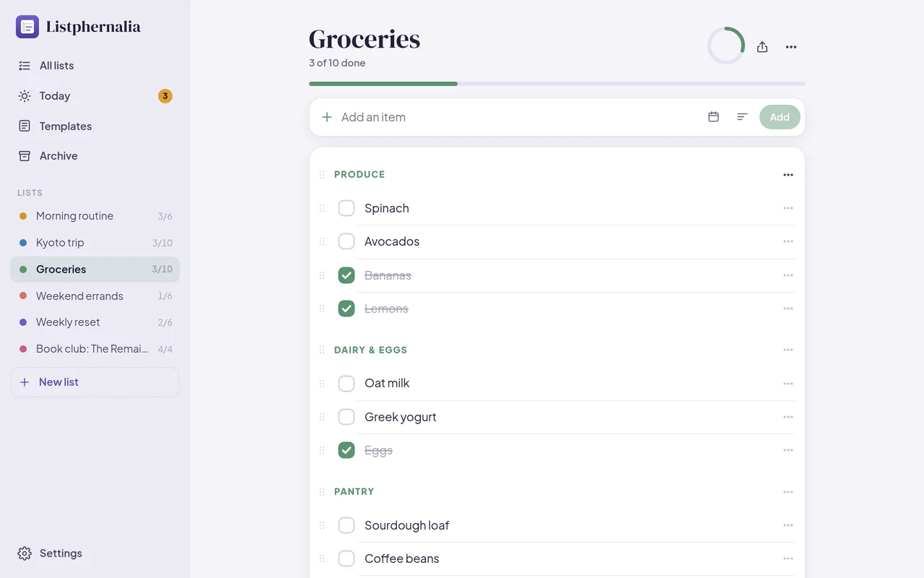Select the Kyoto trip list
The height and width of the screenshot is (578, 924).
95,243
